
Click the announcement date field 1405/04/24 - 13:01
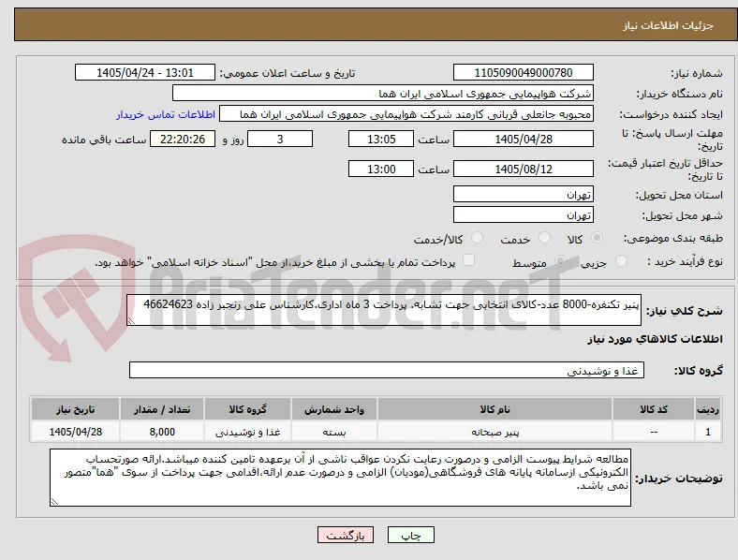pyautogui.click(x=145, y=72)
